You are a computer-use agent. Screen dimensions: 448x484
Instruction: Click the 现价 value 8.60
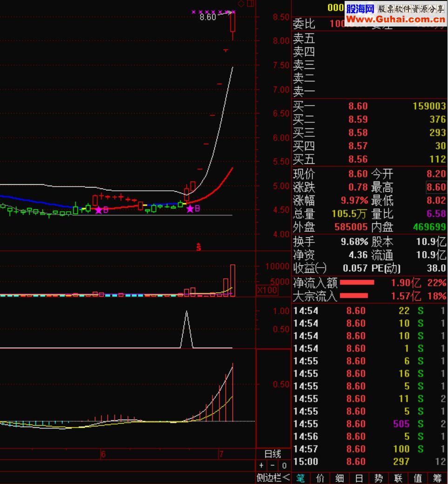(x=358, y=174)
